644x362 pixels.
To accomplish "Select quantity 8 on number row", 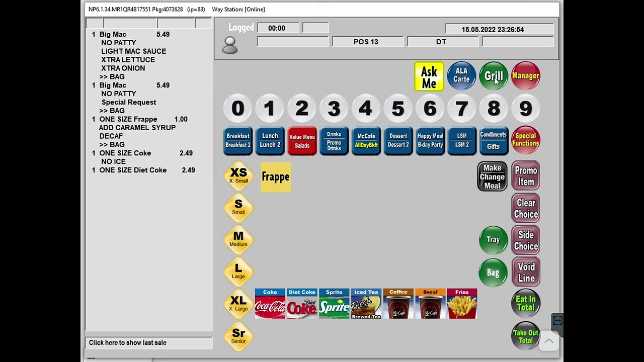I will (x=494, y=108).
